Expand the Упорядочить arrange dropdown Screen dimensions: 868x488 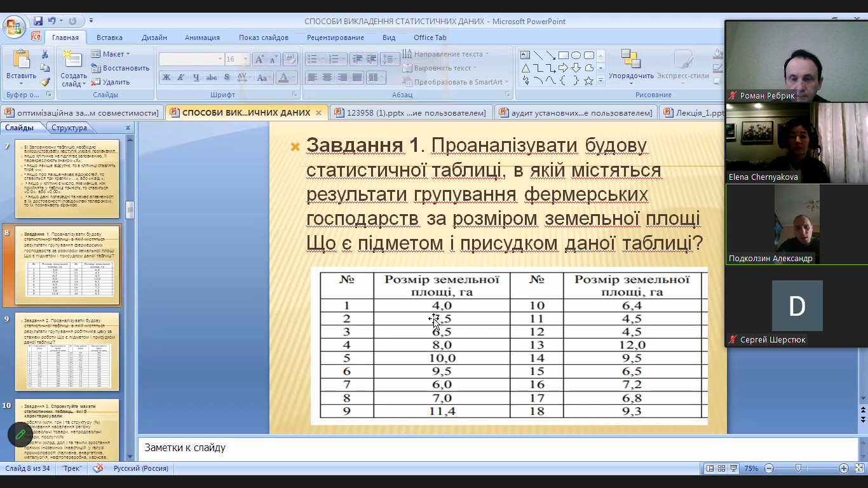(630, 76)
